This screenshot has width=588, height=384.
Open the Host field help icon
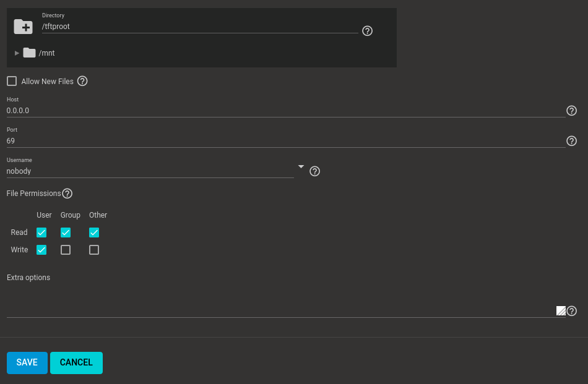tap(571, 111)
